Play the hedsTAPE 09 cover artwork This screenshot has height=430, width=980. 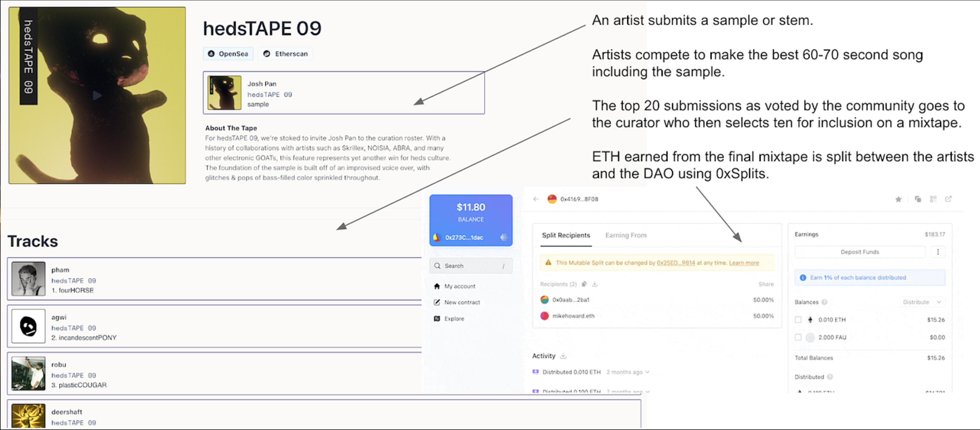pyautogui.click(x=97, y=95)
